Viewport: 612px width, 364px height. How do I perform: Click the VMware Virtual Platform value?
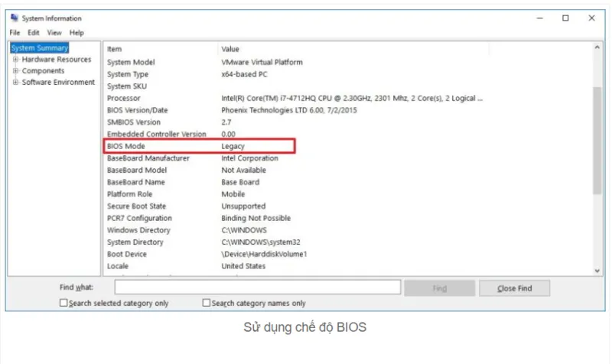(x=262, y=63)
